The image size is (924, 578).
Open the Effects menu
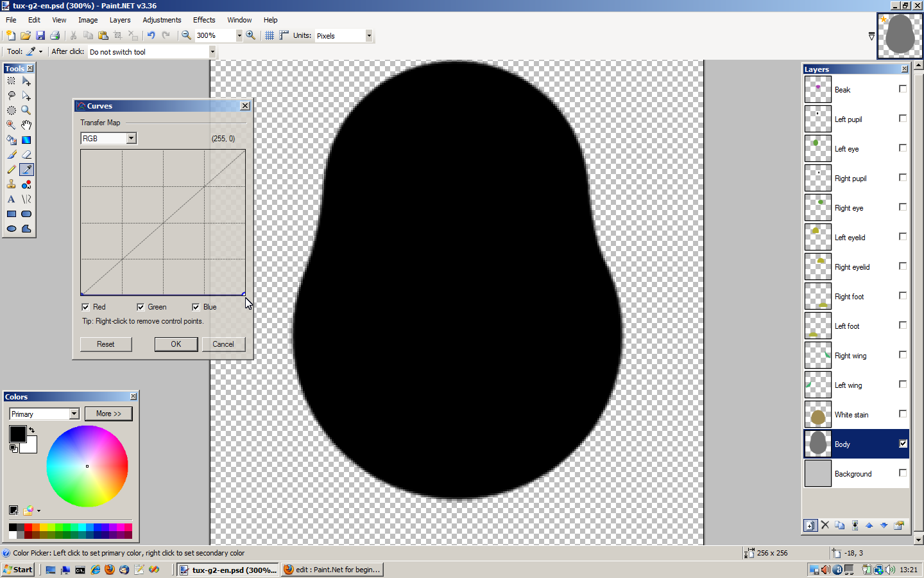click(x=204, y=20)
